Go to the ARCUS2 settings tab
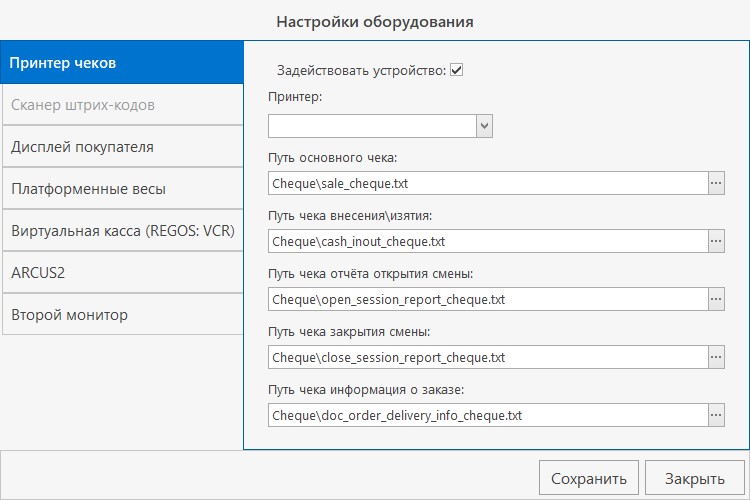The height and width of the screenshot is (500, 750). (121, 273)
